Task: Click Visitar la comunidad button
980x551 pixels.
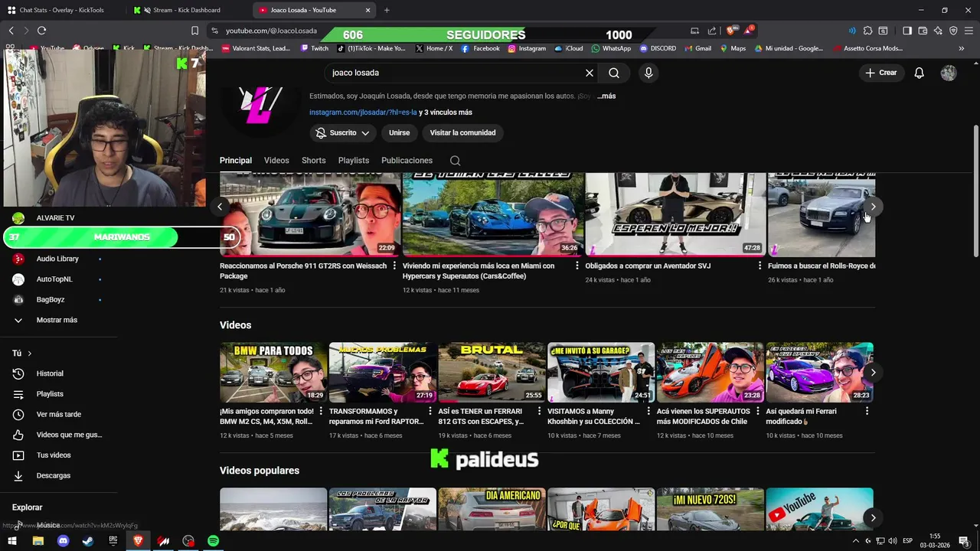Action: coord(462,133)
